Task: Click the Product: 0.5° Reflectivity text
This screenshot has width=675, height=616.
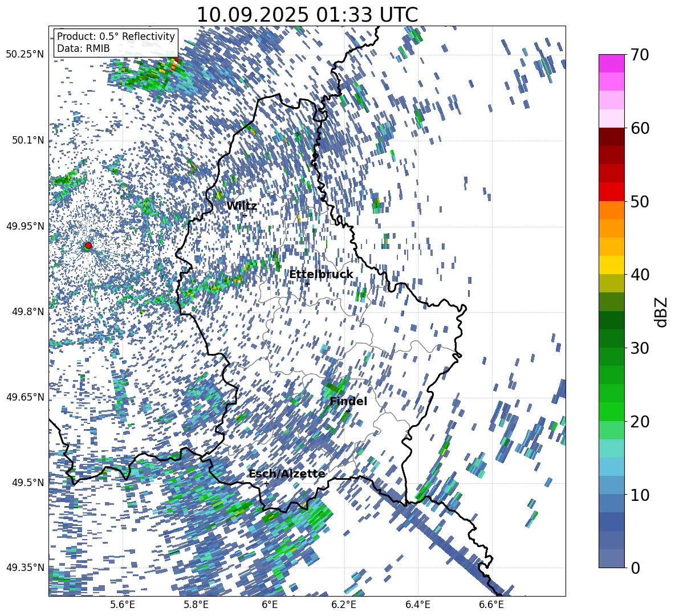Action: (x=116, y=36)
